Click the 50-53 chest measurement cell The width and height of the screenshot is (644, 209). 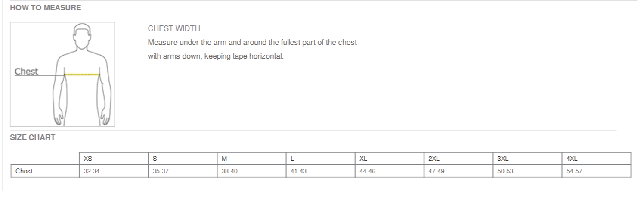tap(527, 171)
